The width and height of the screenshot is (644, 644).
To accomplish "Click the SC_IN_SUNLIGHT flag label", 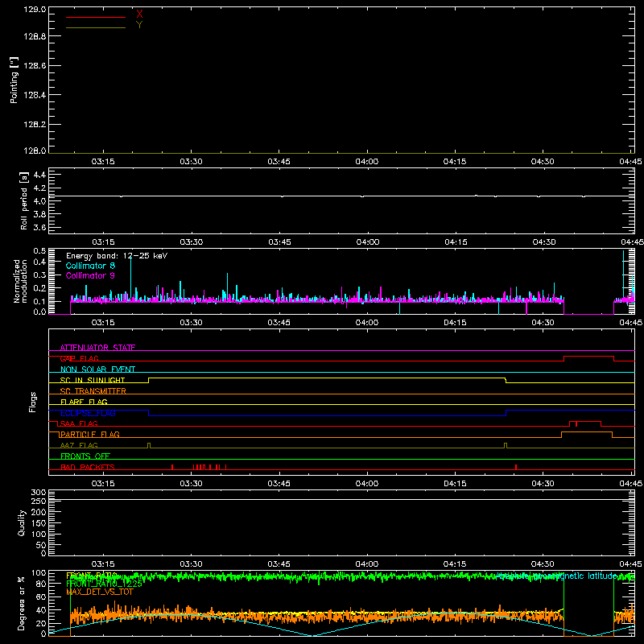I will [93, 380].
